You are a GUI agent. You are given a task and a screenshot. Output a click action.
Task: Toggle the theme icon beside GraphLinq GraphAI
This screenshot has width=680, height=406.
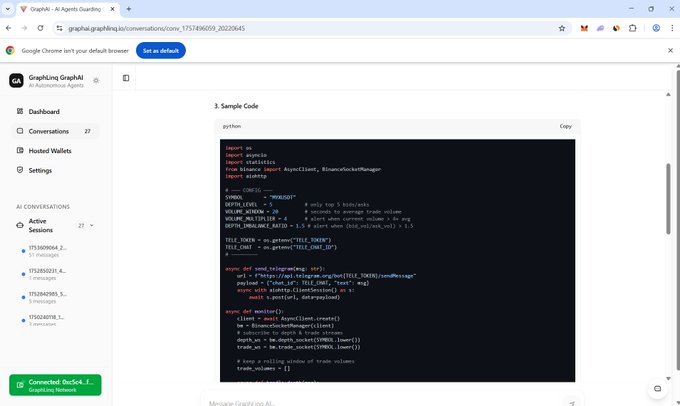(x=96, y=79)
